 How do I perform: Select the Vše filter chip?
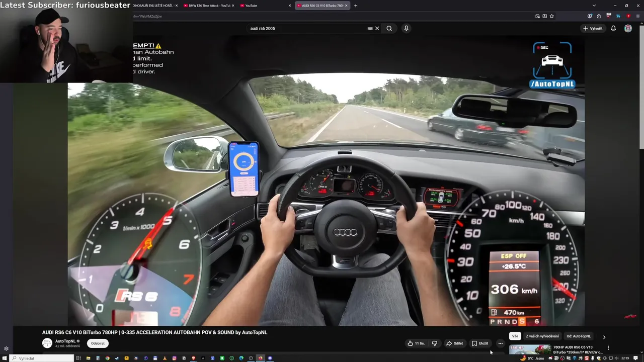[515, 336]
